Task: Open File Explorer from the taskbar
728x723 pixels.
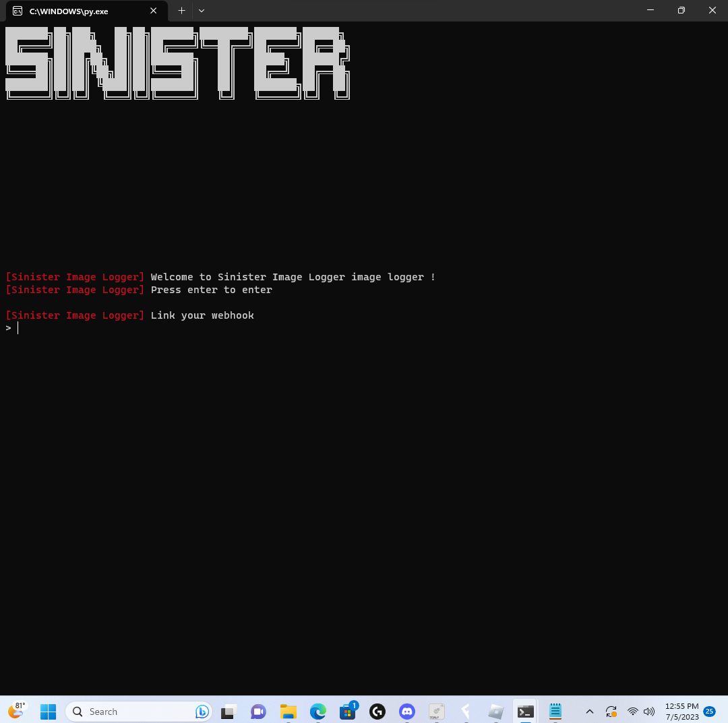Action: coord(288,711)
